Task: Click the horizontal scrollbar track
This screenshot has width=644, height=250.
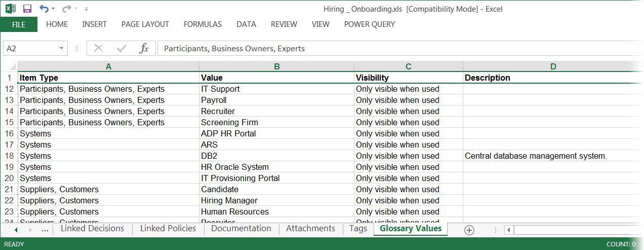Action: (x=579, y=230)
